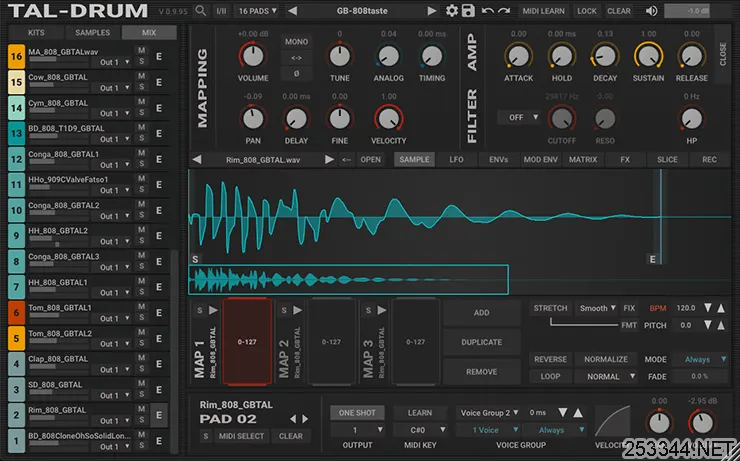Select next sample after Rim_808_GBTAL.wav
Viewport: 740px width, 461px height.
329,159
